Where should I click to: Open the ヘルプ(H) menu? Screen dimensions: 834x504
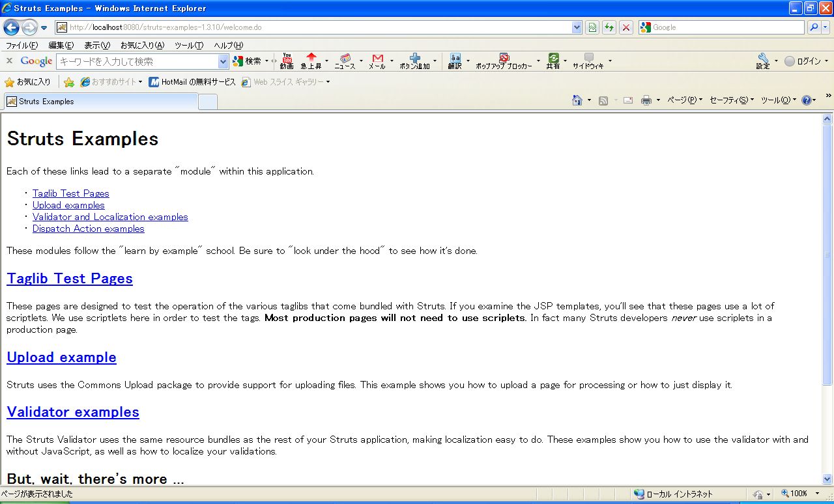(229, 46)
